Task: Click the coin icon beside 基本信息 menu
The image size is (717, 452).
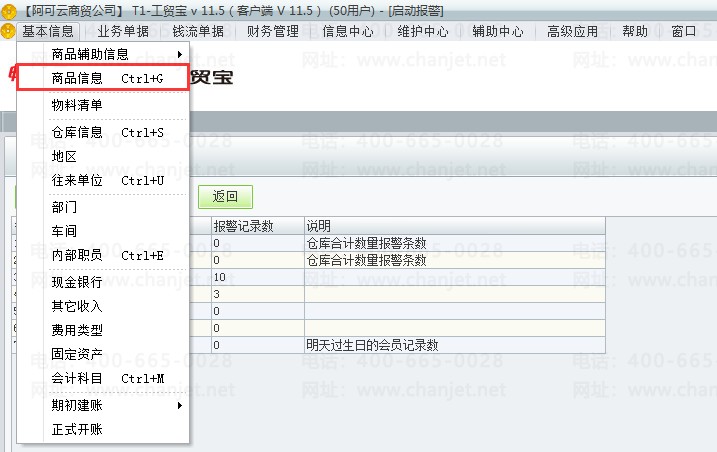Action: (x=8, y=31)
